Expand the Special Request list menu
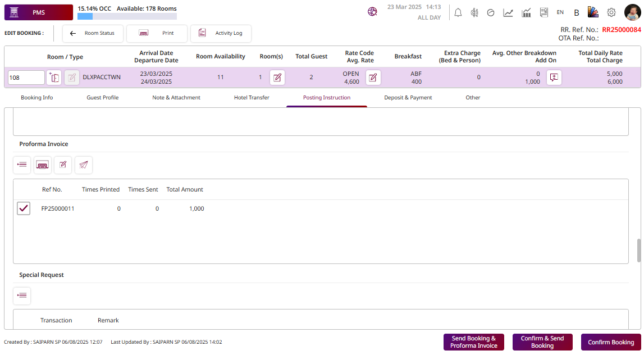 [x=22, y=295]
